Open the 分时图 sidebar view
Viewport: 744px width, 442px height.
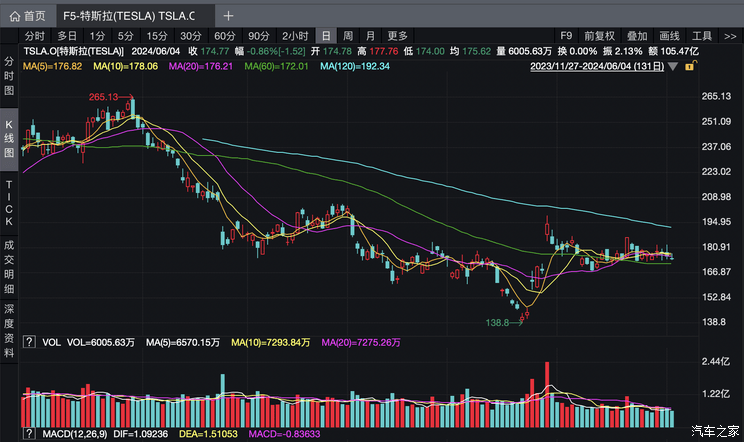pyautogui.click(x=9, y=76)
